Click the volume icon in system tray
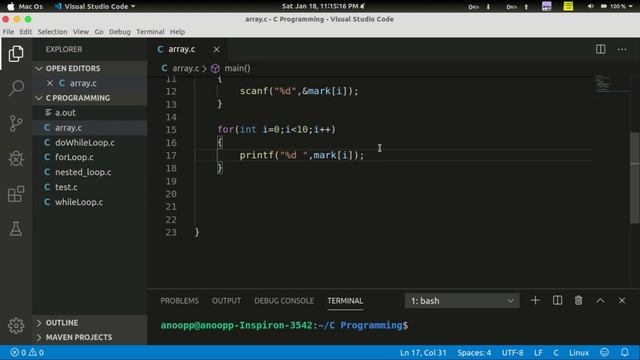Image resolution: width=640 pixels, height=360 pixels. (x=590, y=6)
